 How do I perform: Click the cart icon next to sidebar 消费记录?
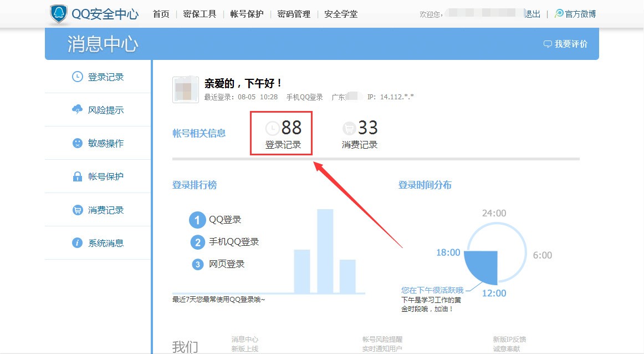(77, 210)
